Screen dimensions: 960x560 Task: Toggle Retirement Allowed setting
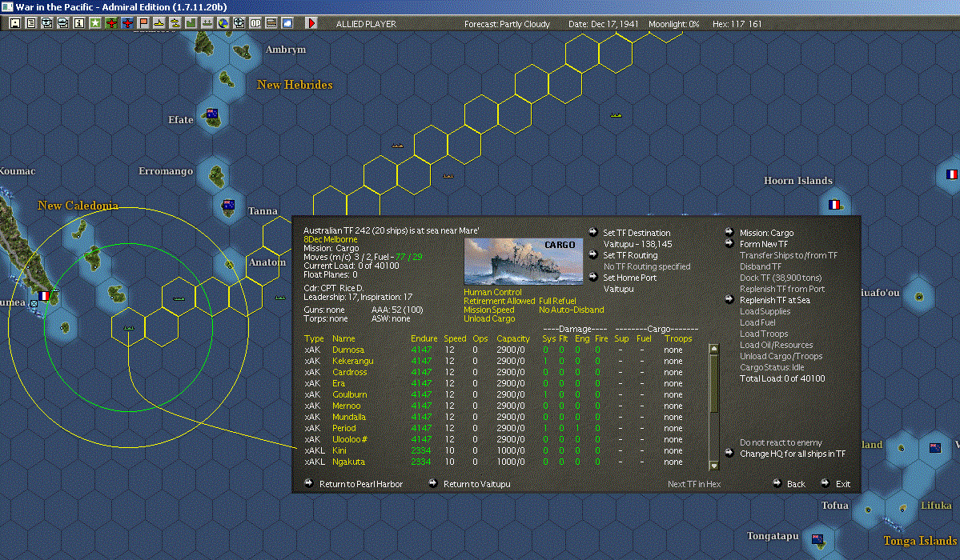pos(499,301)
